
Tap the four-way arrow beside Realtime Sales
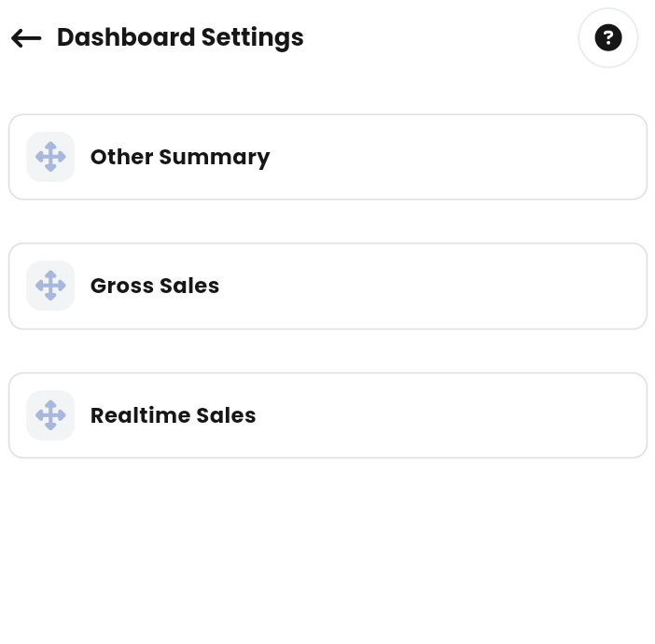coord(50,415)
